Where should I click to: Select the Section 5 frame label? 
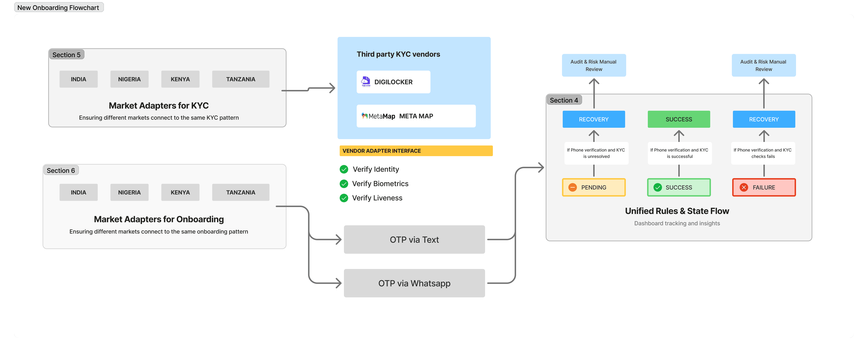(66, 55)
